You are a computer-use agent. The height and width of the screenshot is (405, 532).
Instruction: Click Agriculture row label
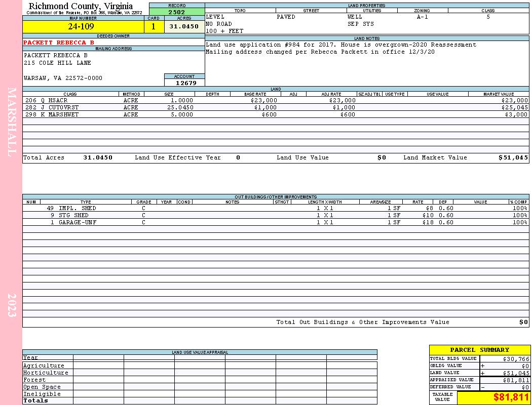pyautogui.click(x=44, y=366)
